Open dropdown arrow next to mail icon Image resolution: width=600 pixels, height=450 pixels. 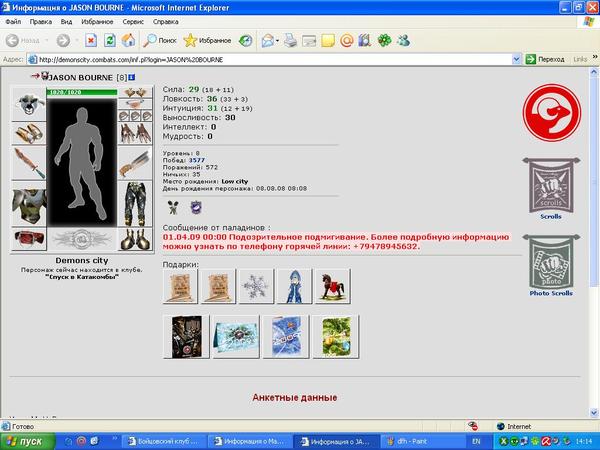click(x=277, y=40)
